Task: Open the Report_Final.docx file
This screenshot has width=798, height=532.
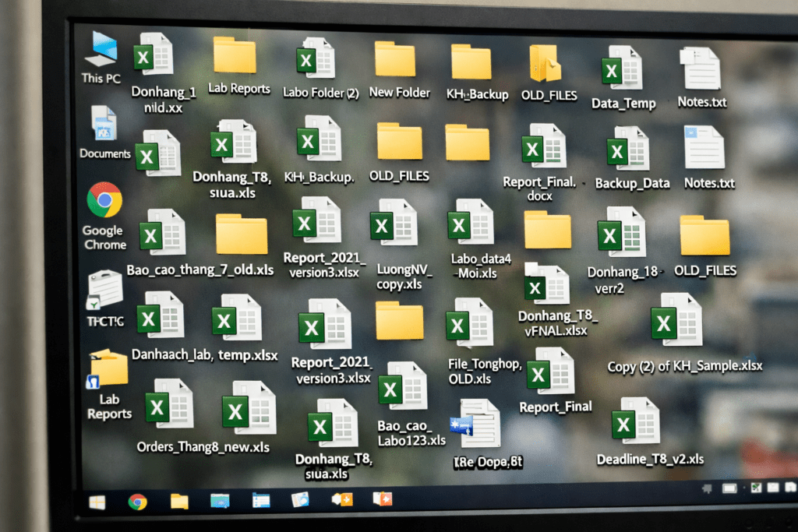Action: click(x=543, y=146)
